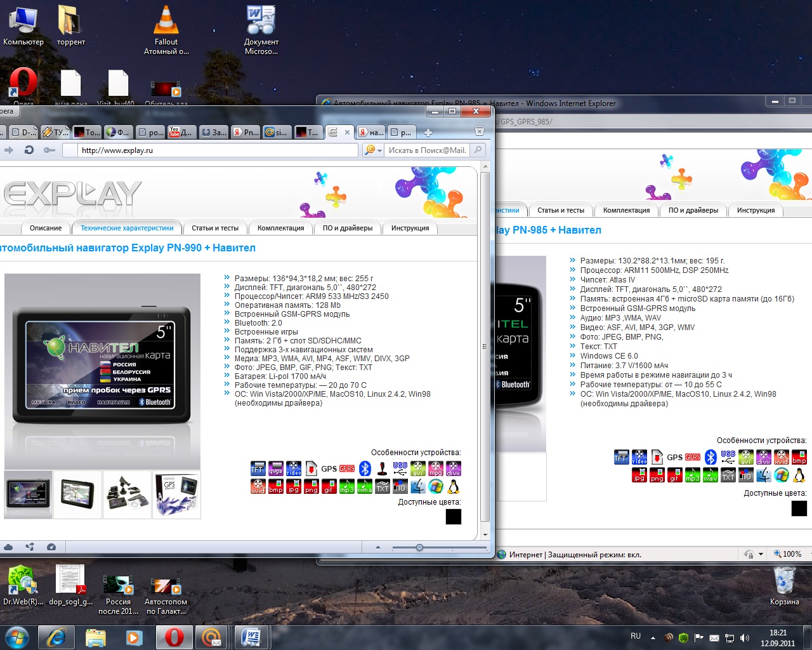Click the Bluetooth feature icon in Opera page

(x=365, y=469)
